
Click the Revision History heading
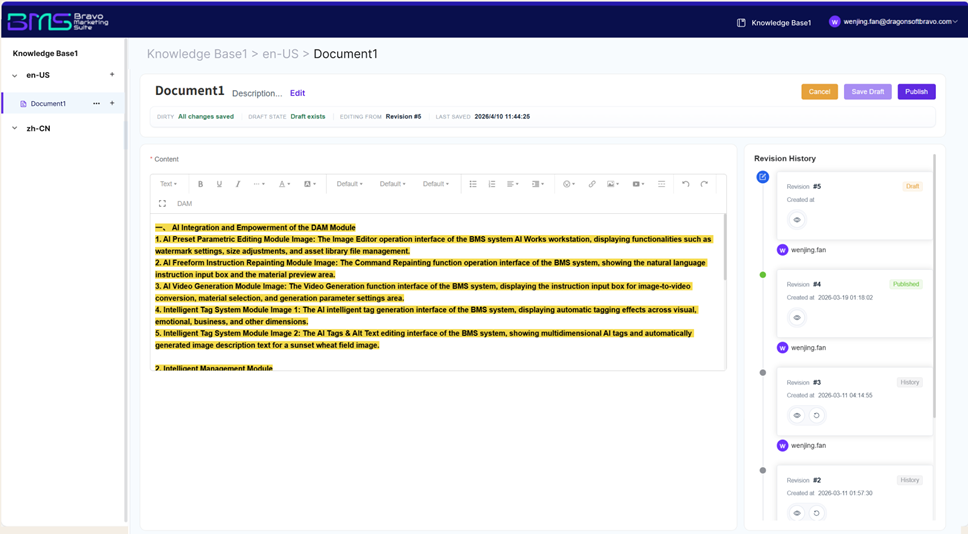(785, 159)
